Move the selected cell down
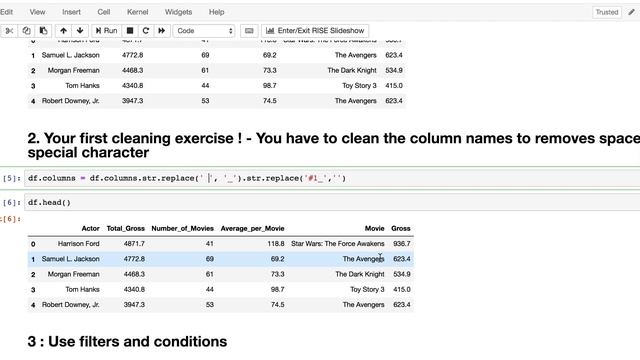Screen dimensions: 640x360 tap(80, 31)
